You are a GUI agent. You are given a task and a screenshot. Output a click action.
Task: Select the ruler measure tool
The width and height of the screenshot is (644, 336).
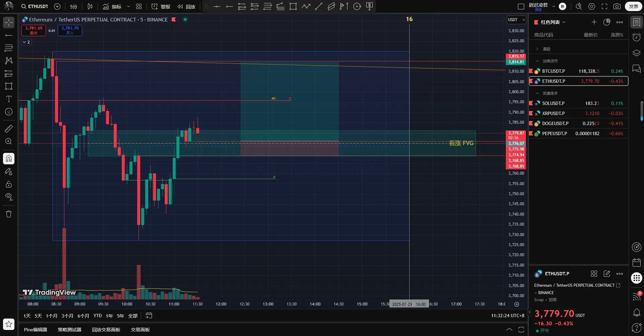point(9,128)
